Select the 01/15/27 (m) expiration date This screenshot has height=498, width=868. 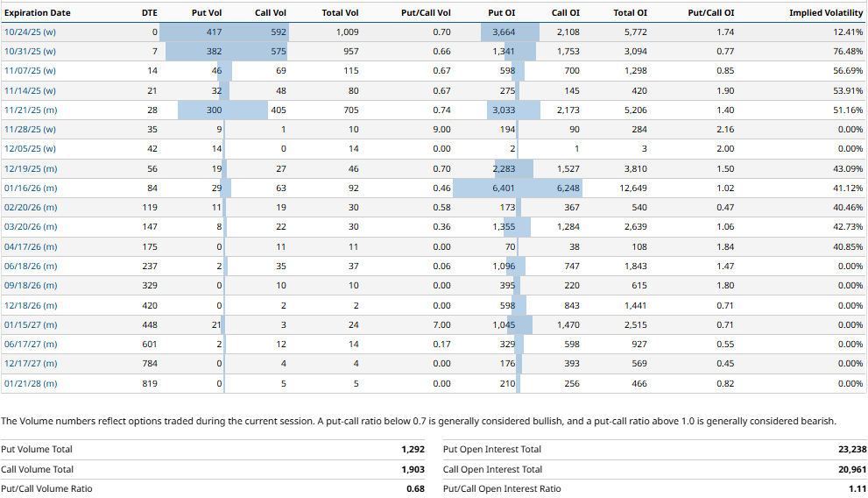[x=31, y=325]
